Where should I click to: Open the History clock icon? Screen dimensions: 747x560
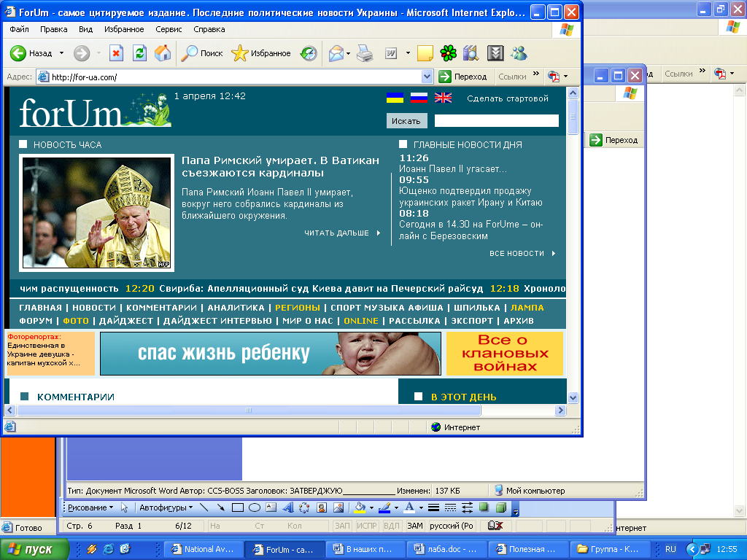click(309, 53)
